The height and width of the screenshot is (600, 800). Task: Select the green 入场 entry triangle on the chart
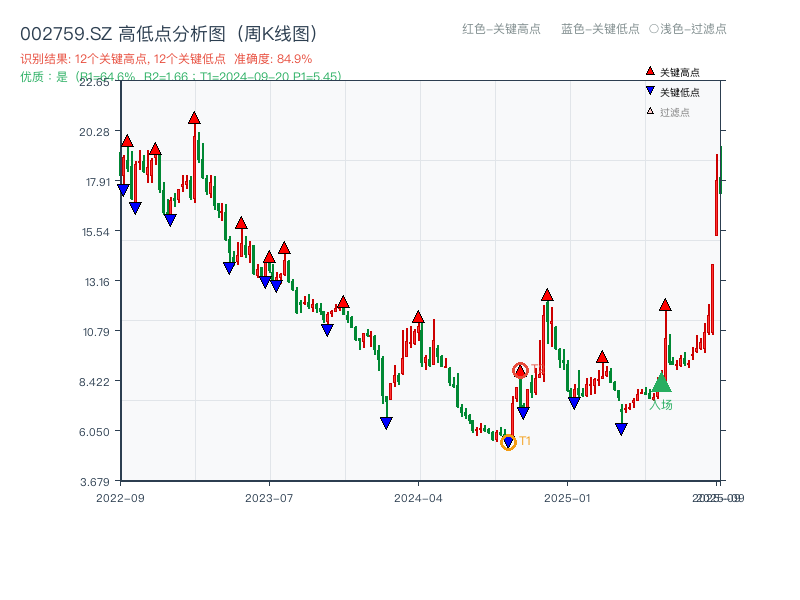(660, 383)
